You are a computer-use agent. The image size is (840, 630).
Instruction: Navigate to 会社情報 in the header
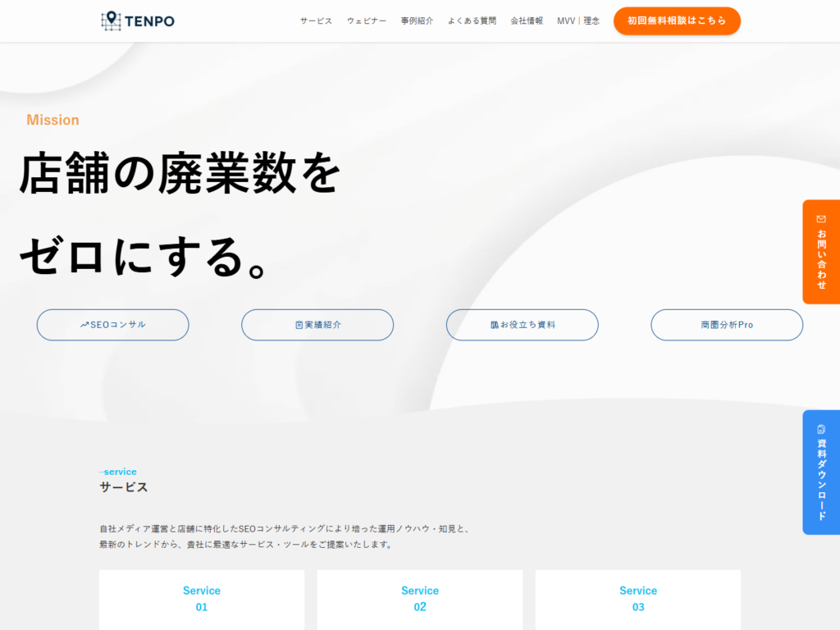coord(527,21)
